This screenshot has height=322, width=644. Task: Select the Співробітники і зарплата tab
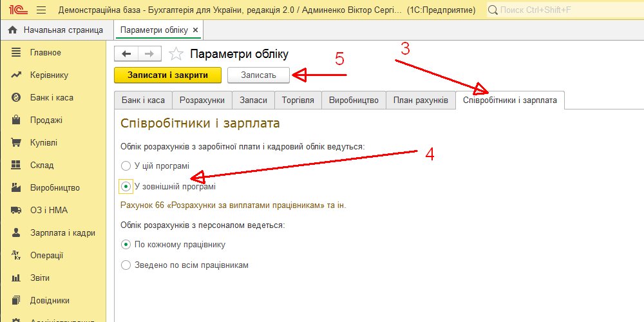[509, 100]
